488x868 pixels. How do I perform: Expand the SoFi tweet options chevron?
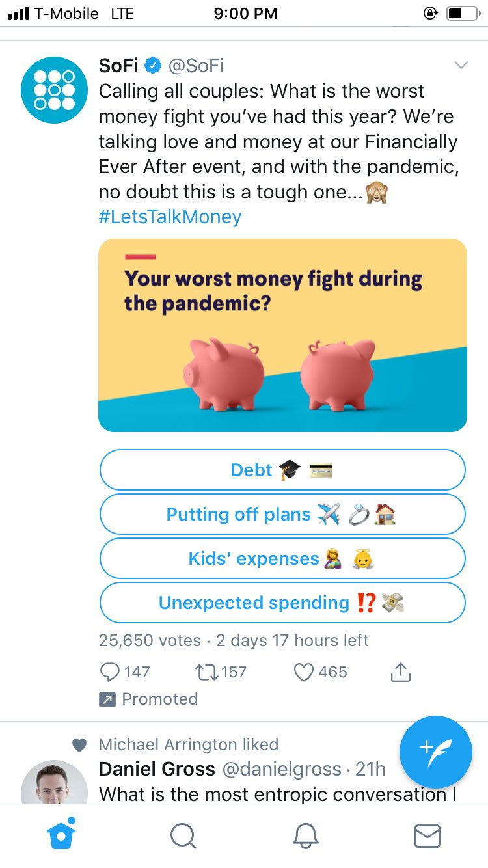[461, 65]
